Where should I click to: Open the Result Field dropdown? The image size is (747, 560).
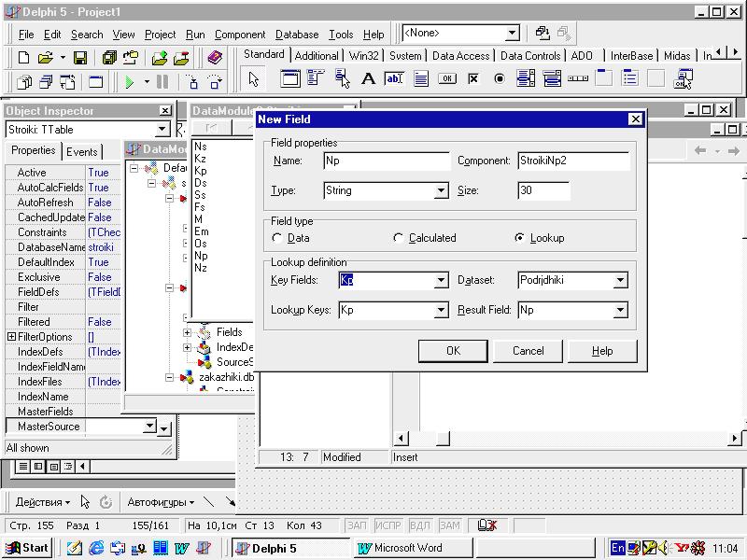click(620, 311)
